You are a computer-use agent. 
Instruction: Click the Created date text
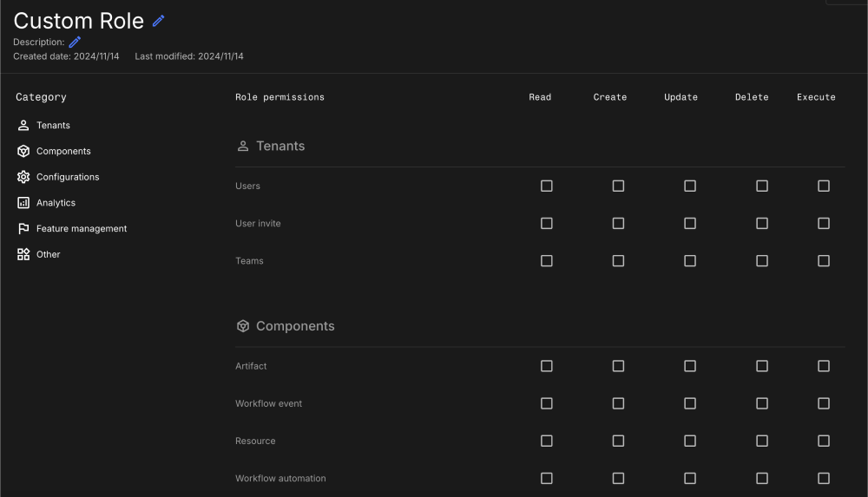66,56
